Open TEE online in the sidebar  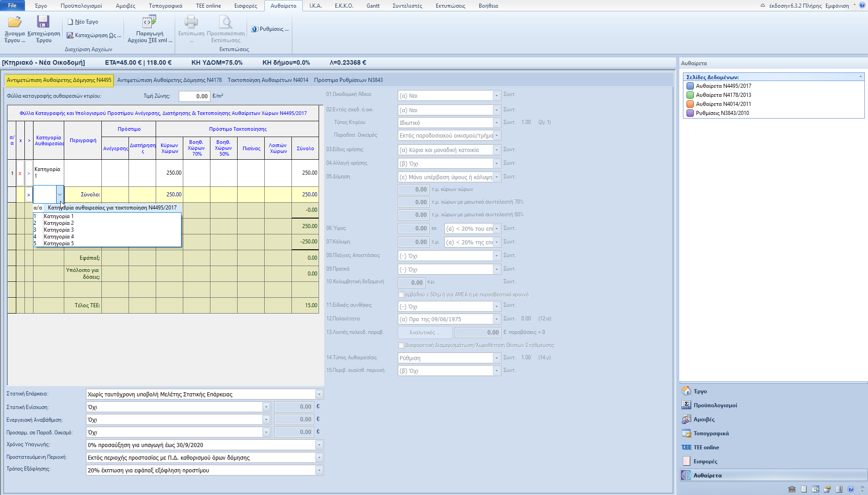click(706, 447)
